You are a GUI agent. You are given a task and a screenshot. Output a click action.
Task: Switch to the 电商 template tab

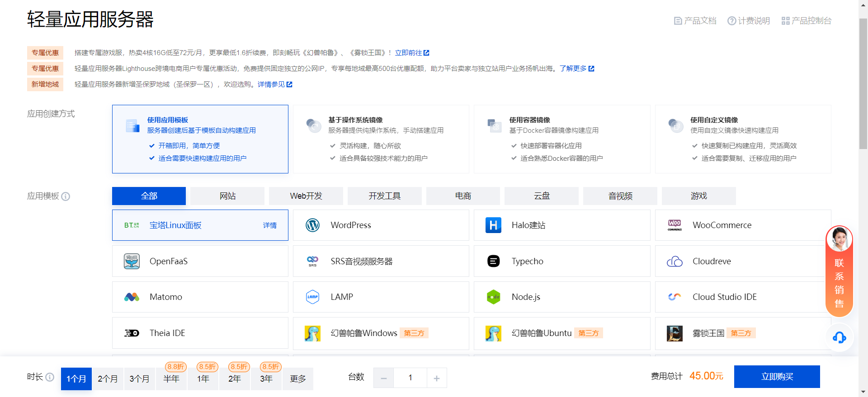(x=463, y=196)
